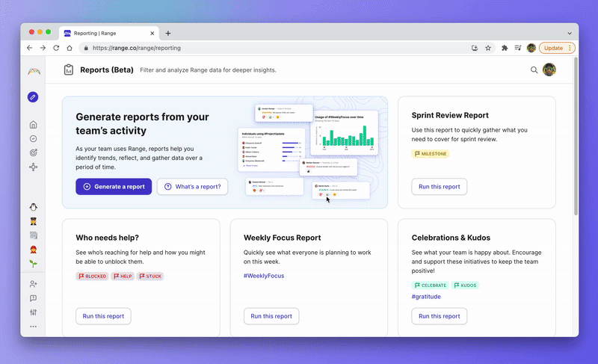Click the Range rainbow logo in the sidebar
Viewport: 598px width, 364px height.
click(34, 71)
